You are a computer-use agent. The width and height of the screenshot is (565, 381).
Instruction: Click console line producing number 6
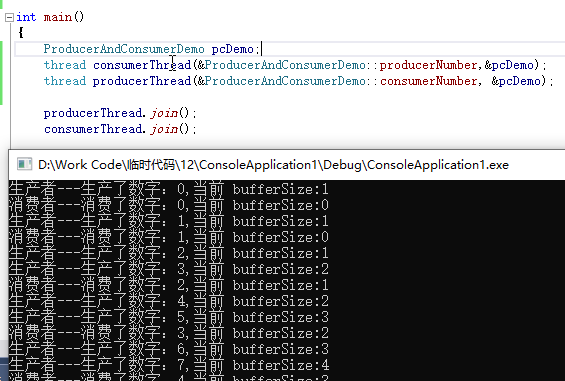[169, 349]
